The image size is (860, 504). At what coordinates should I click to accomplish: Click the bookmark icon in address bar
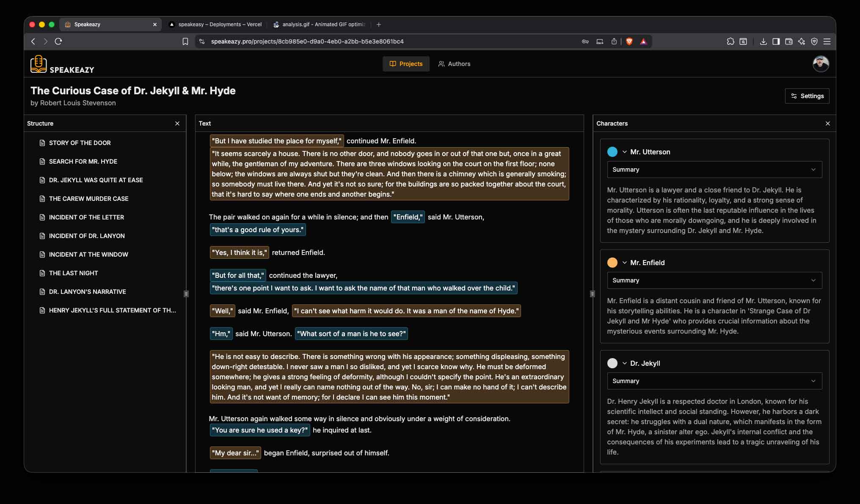point(185,41)
